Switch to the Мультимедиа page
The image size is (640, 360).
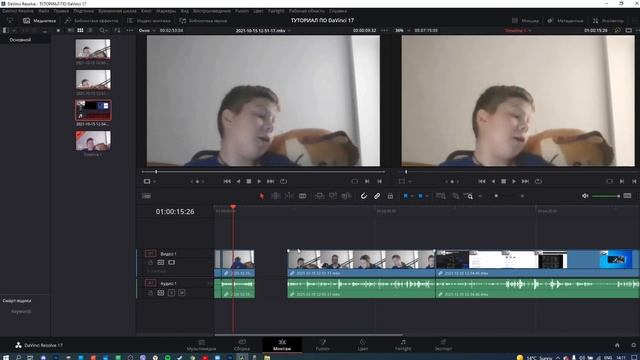pyautogui.click(x=201, y=345)
